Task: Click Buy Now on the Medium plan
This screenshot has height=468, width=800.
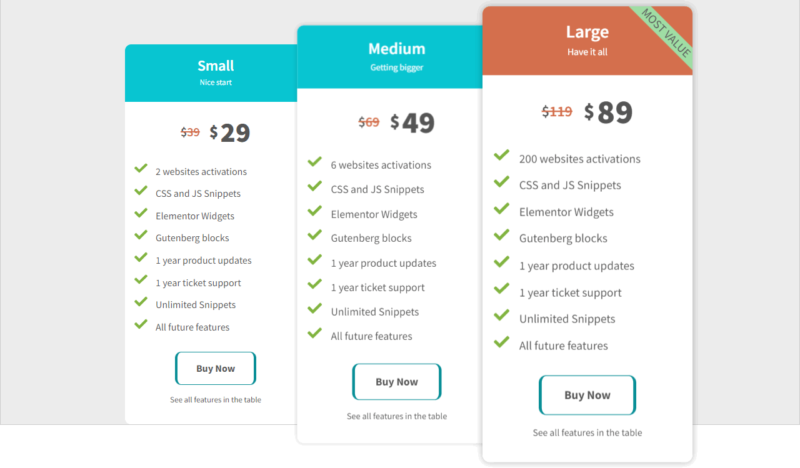Action: coord(396,382)
